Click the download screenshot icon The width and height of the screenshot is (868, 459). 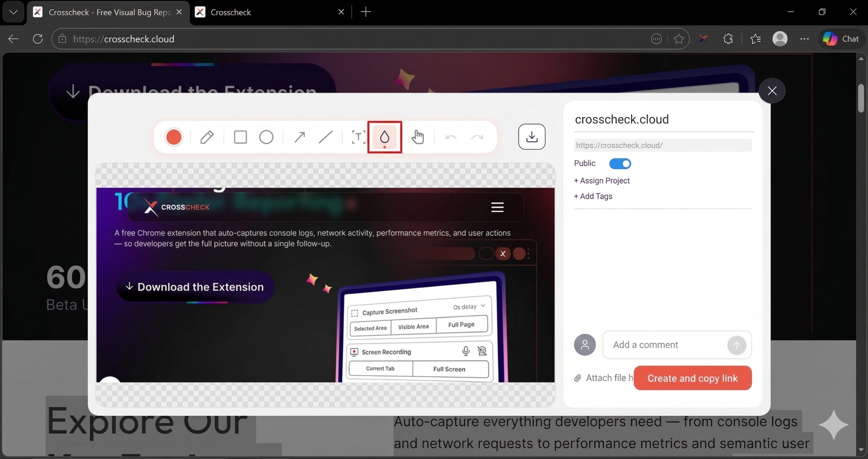coord(531,136)
